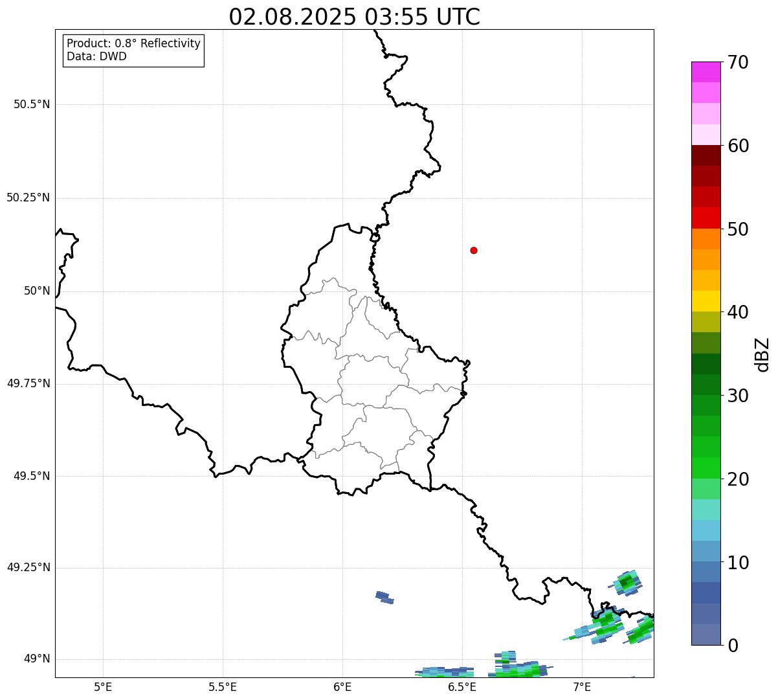This screenshot has width=778, height=700.
Task: Click the green echo cell near 49.2°N 7.2°E
Action: (627, 581)
